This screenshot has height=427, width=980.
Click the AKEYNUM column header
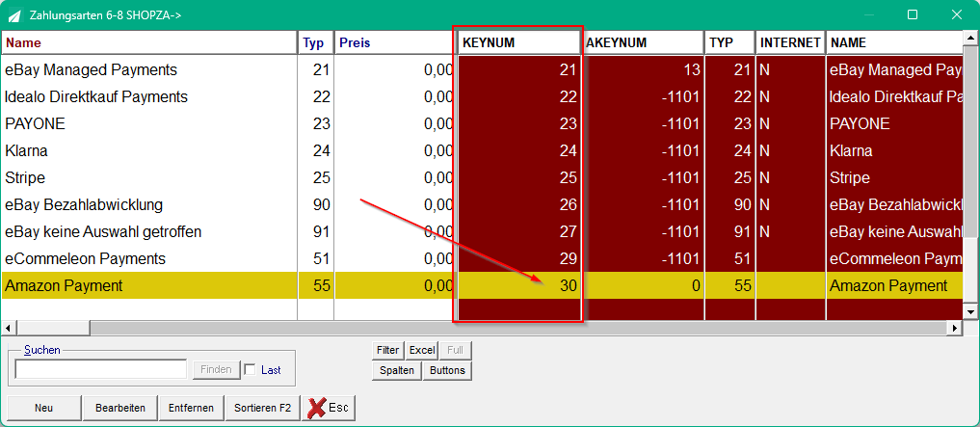coord(644,42)
